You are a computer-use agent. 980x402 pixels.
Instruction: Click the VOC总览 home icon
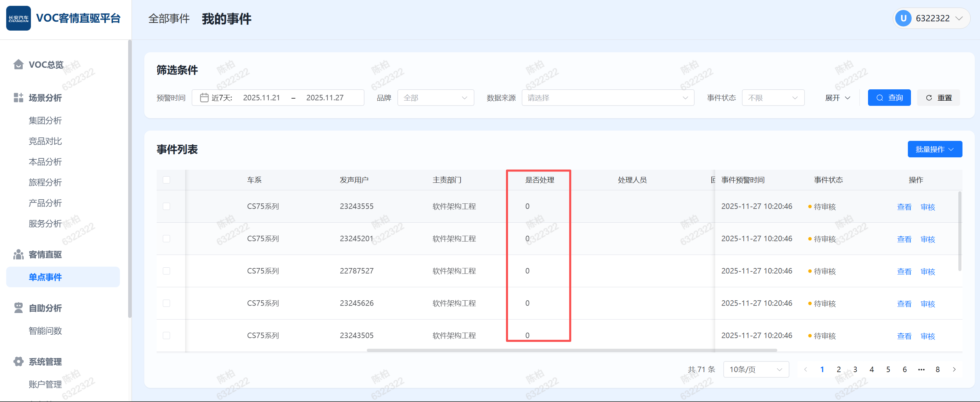pos(18,64)
